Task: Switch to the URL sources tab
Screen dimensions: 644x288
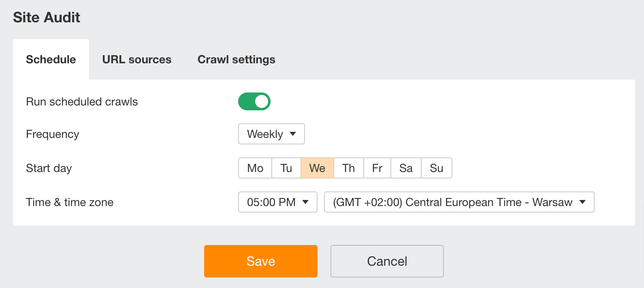Action: 137,59
